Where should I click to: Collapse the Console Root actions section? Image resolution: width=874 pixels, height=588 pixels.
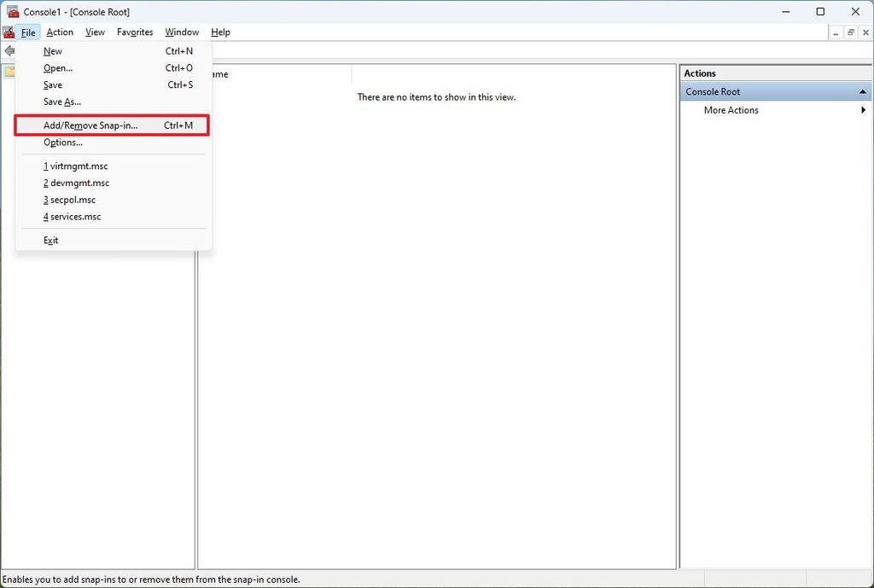(x=862, y=91)
